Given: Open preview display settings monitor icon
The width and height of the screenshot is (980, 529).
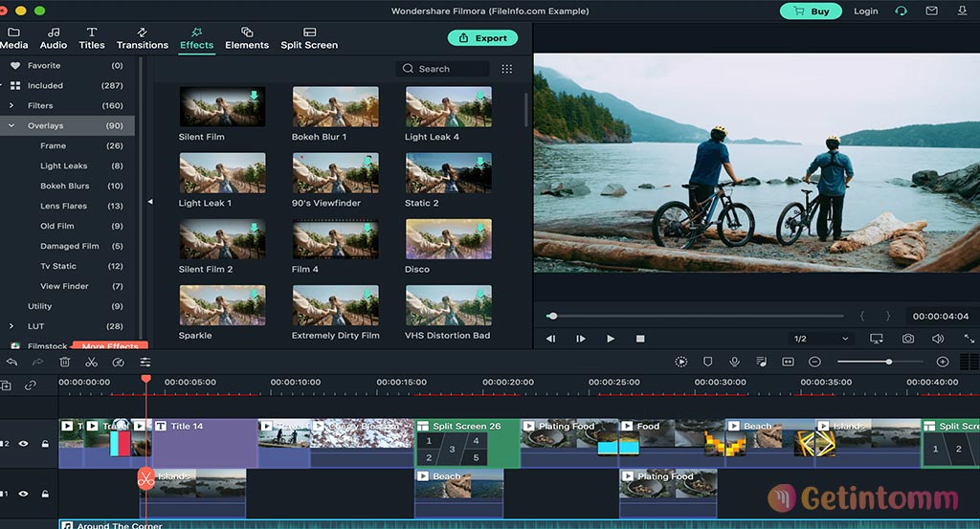Looking at the screenshot, I should [x=877, y=339].
